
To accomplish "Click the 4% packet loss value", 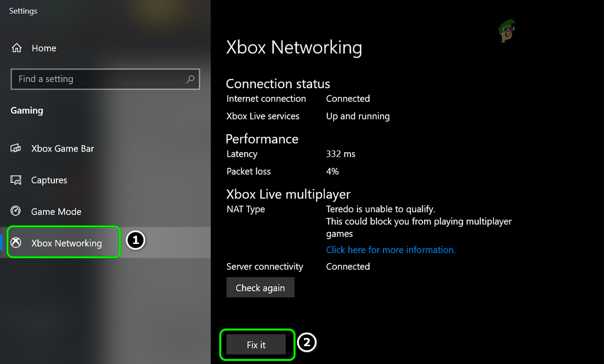I will tap(332, 172).
